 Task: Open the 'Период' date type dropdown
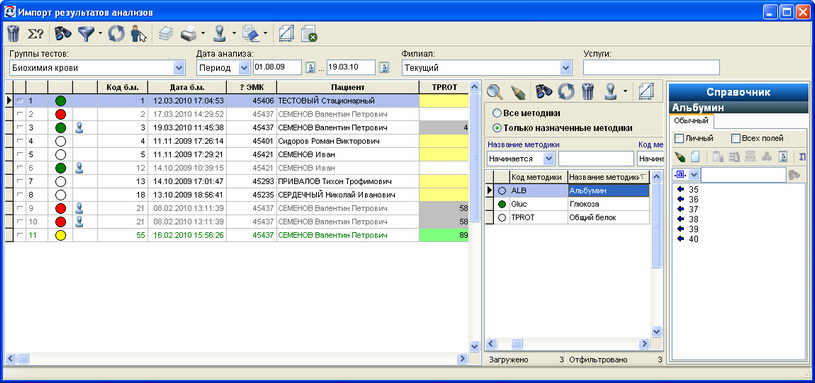(244, 68)
